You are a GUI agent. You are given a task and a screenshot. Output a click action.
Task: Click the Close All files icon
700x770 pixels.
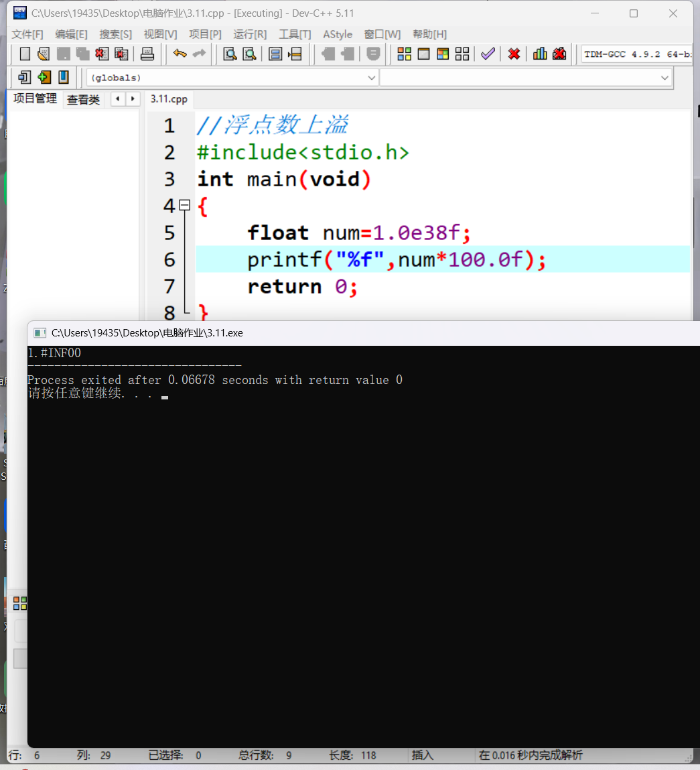point(121,54)
